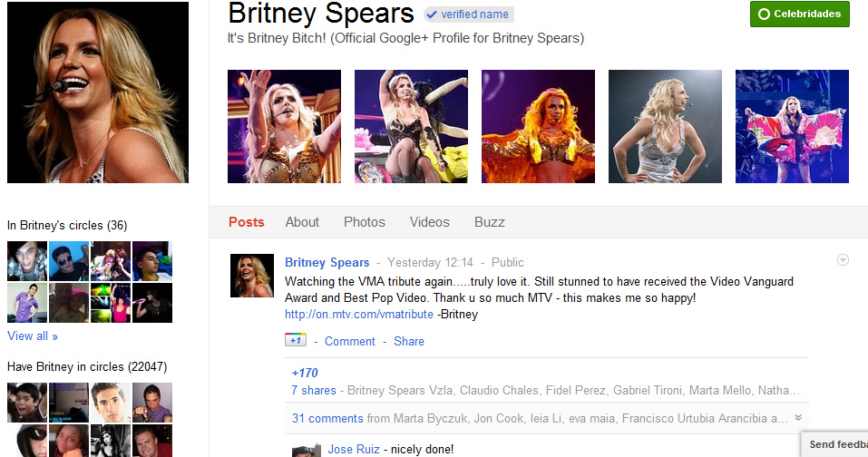Click the +1 button under Britney's post
868x457 pixels.
pos(296,340)
